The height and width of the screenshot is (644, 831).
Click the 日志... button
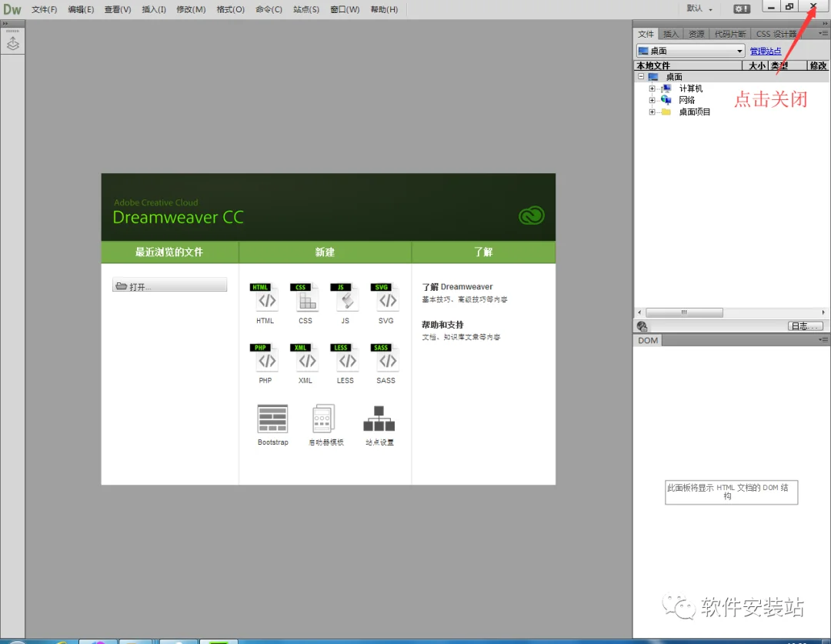click(806, 326)
